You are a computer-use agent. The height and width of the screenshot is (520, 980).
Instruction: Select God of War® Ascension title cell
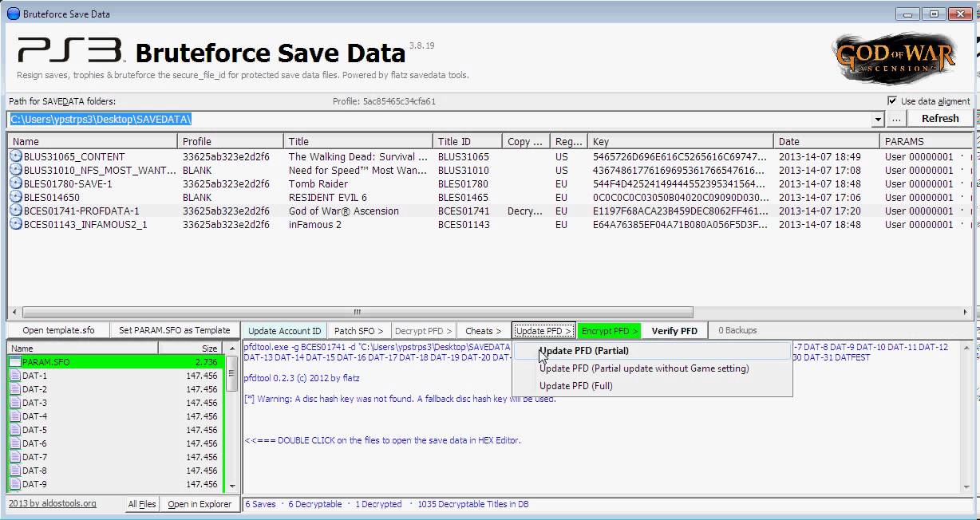coord(344,211)
